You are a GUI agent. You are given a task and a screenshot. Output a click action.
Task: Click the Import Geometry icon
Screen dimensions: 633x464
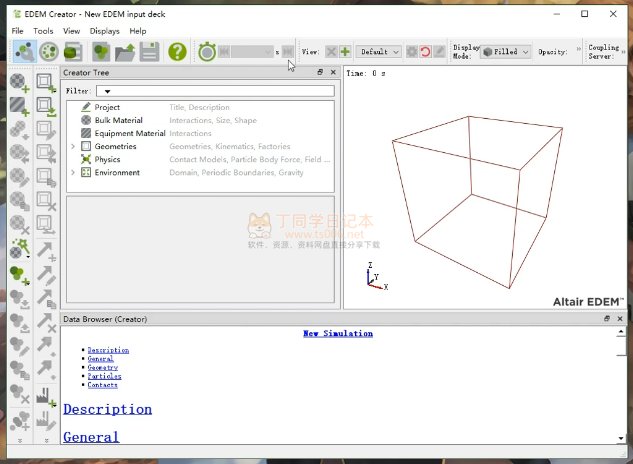coord(46,104)
